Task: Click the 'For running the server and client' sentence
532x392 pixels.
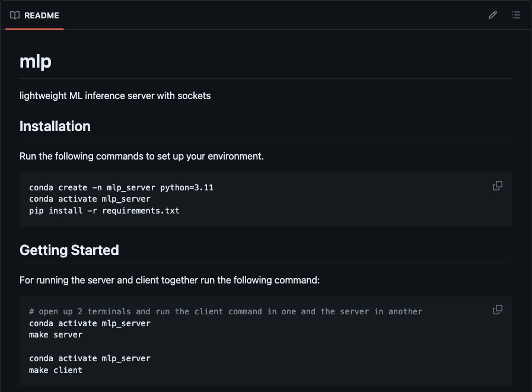Action: click(x=170, y=280)
